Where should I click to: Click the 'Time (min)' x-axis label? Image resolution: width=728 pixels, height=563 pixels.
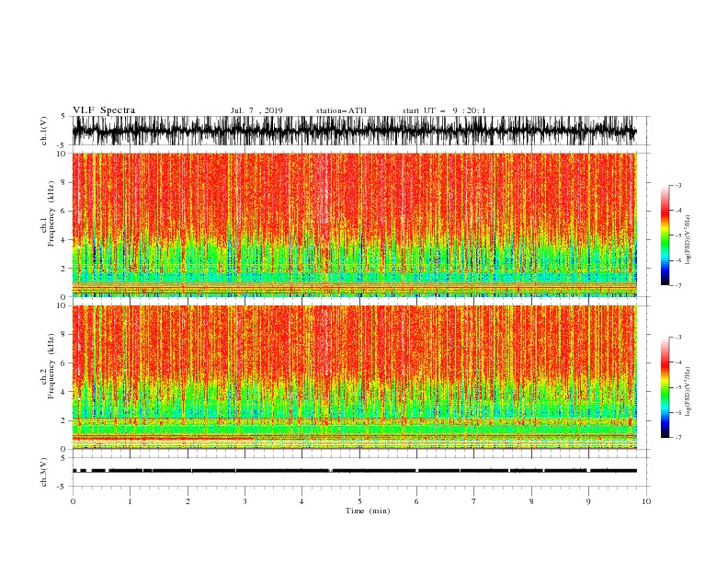click(x=368, y=511)
